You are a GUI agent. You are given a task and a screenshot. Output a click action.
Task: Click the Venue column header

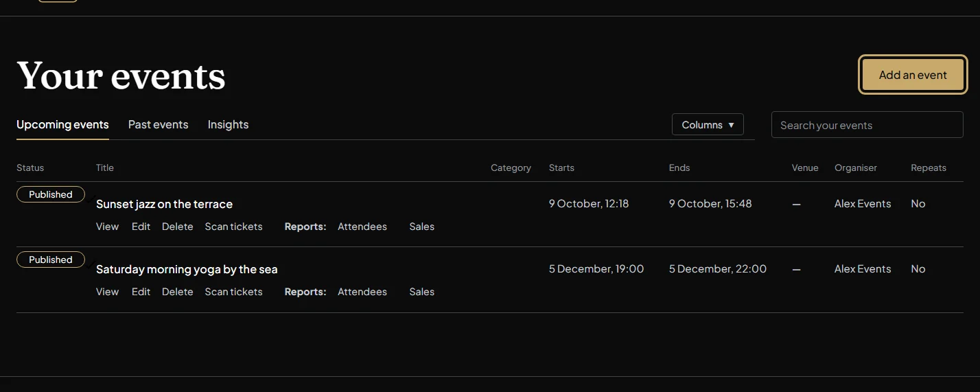[805, 168]
